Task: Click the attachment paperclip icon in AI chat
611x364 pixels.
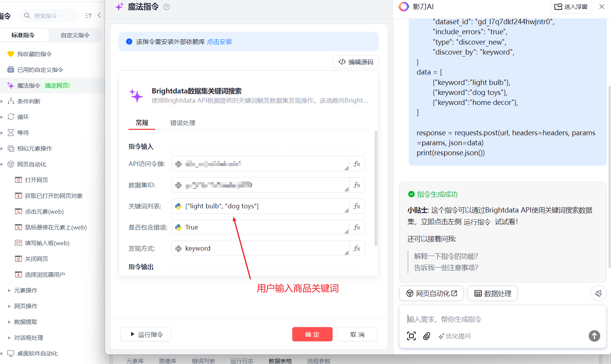Action: (427, 336)
